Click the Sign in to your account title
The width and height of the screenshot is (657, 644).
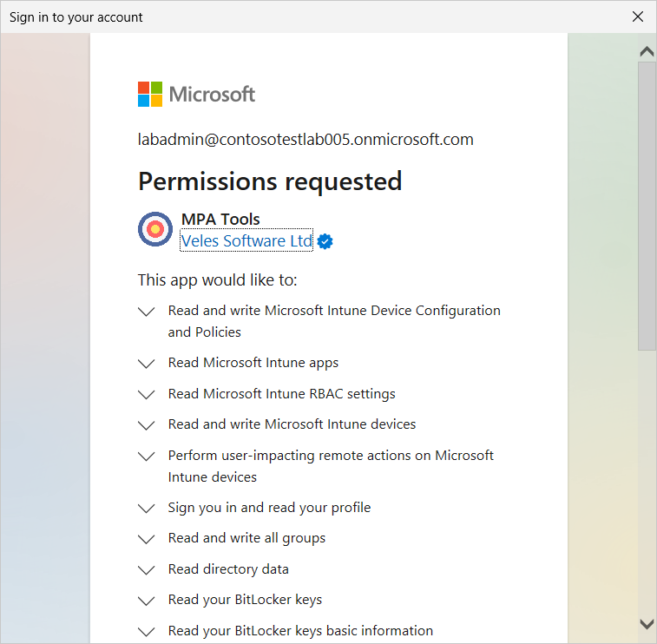pyautogui.click(x=76, y=17)
